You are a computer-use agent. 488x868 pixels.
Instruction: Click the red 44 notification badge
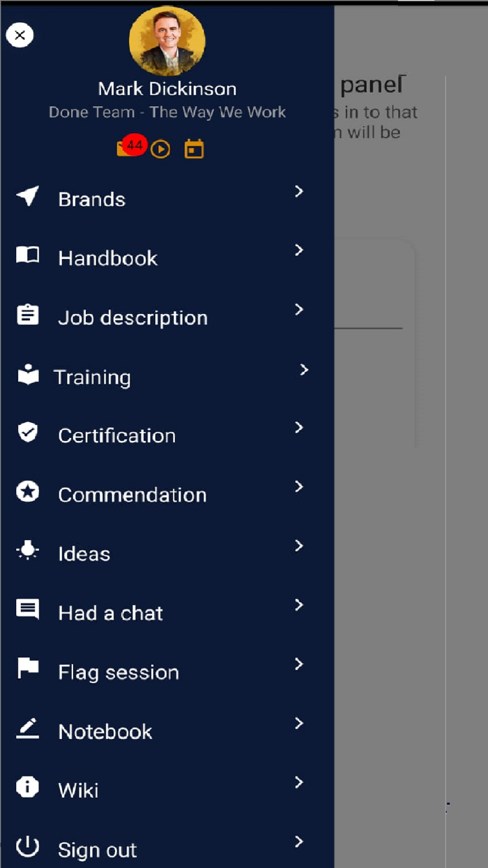pyautogui.click(x=132, y=144)
